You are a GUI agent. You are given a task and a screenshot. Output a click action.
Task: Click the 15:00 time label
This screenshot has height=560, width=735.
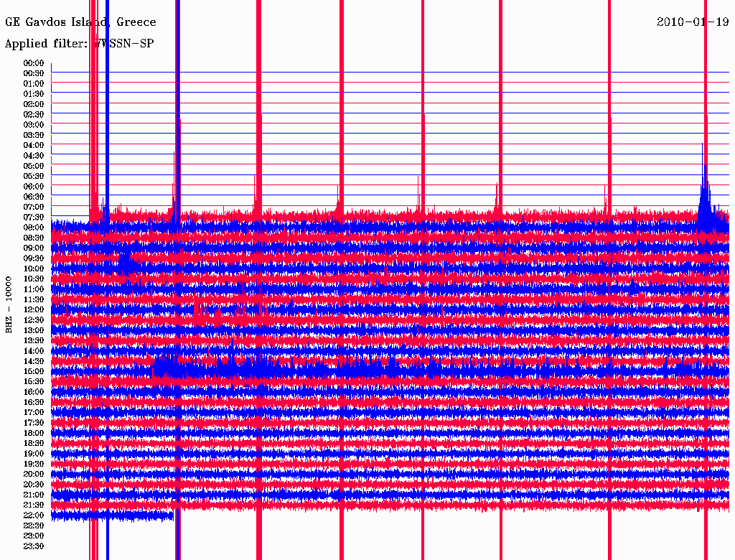pos(34,372)
